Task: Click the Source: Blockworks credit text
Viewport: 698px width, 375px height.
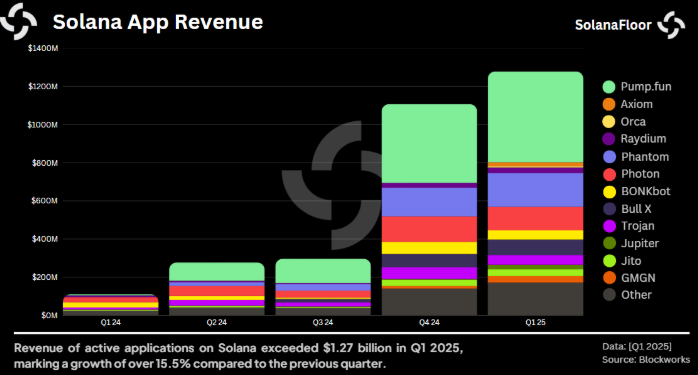Action: (646, 359)
